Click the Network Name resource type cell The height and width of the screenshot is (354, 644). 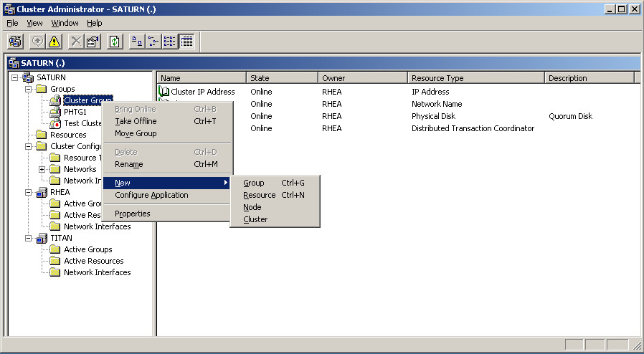click(437, 104)
